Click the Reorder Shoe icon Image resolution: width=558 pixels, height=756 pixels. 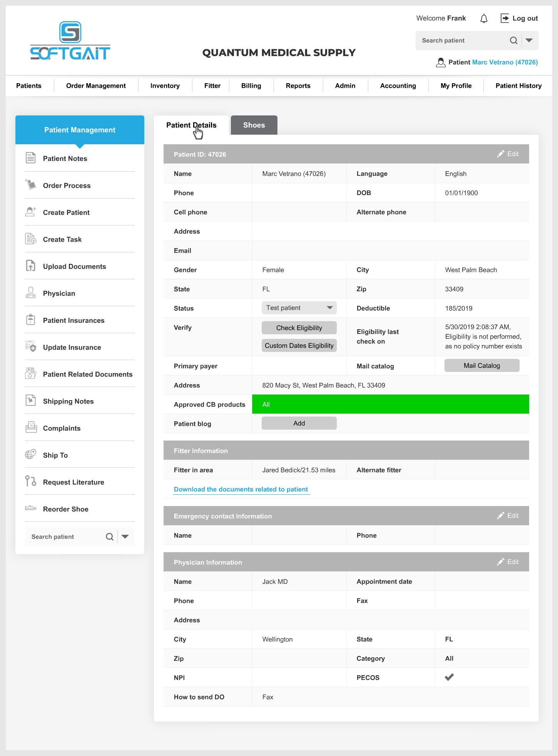tap(31, 508)
